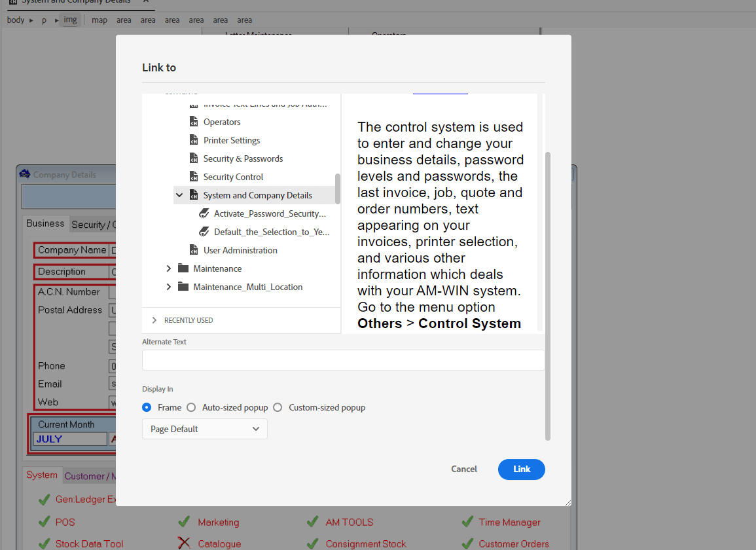Select the img element in the breadcrumb bar
Image resolution: width=756 pixels, height=550 pixels.
70,20
